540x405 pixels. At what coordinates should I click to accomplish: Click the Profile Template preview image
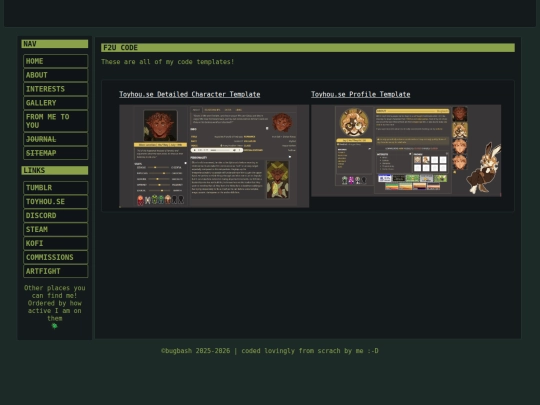[406, 150]
